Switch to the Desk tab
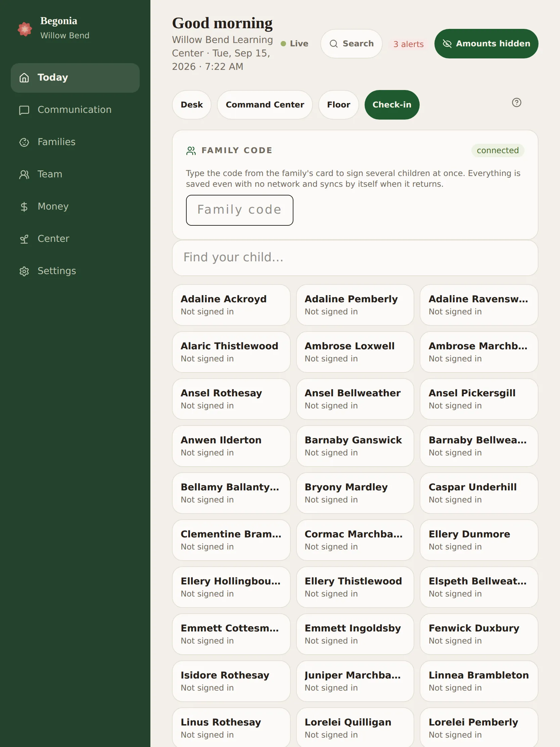The height and width of the screenshot is (747, 560). click(192, 105)
